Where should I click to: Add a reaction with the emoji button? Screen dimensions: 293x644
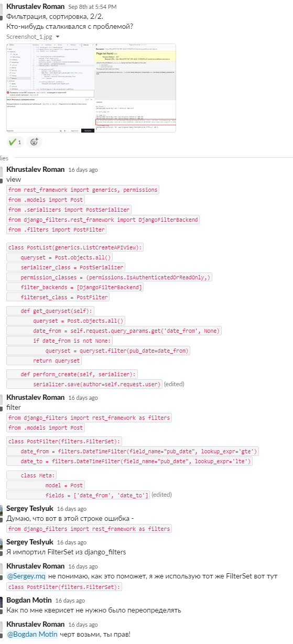[34, 141]
